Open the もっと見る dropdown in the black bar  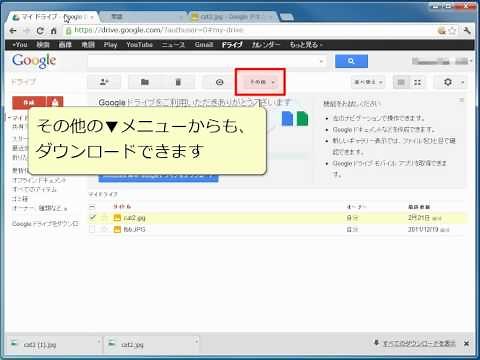[x=306, y=45]
